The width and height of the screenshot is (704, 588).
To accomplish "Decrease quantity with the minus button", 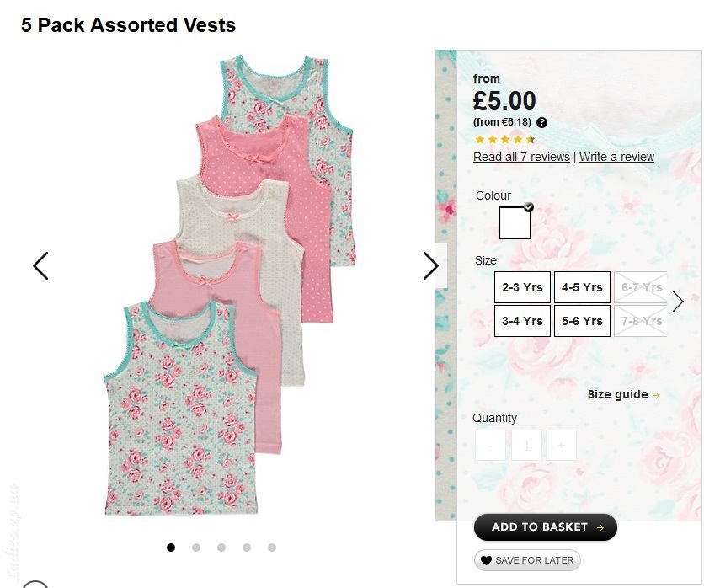I will [490, 445].
